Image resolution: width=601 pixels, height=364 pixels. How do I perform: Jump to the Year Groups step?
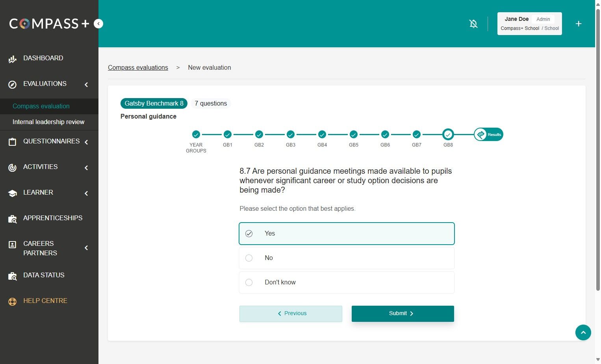click(196, 134)
